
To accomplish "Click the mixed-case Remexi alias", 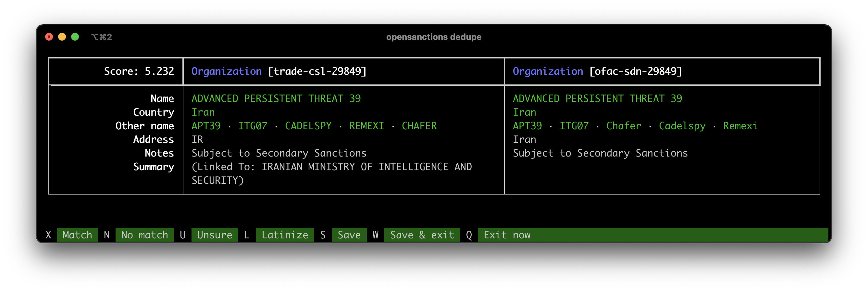I will [x=740, y=126].
